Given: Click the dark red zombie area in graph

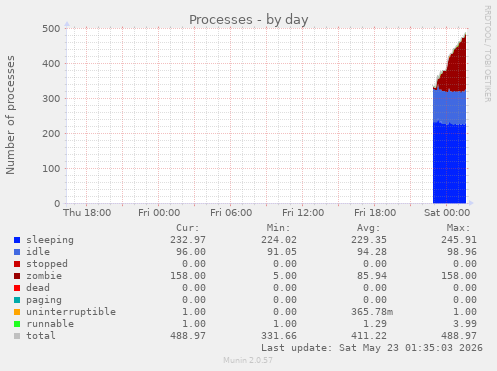Looking at the screenshot, I should click(x=457, y=72).
